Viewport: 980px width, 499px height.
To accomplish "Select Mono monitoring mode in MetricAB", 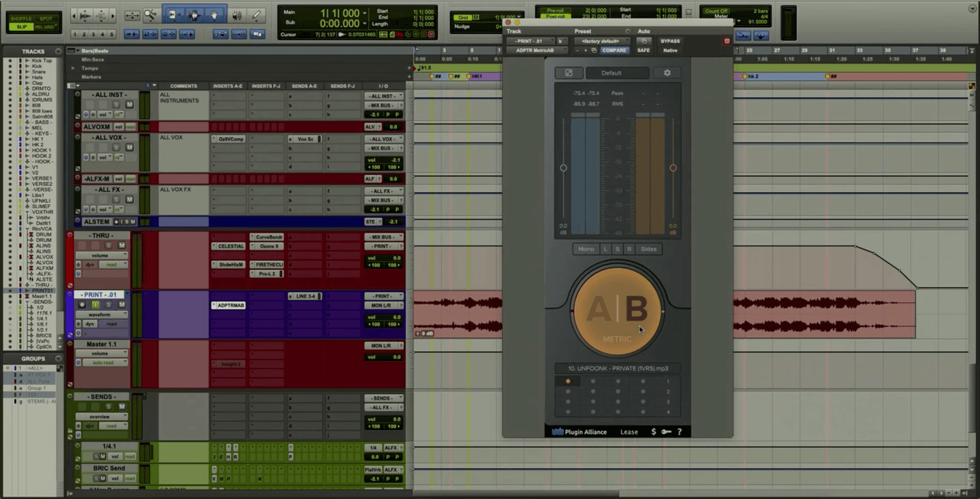I will tap(586, 249).
